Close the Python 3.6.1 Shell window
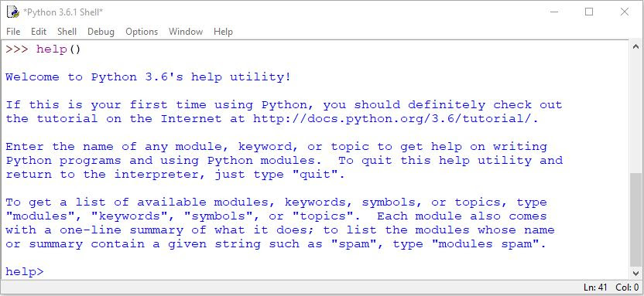Image resolution: width=644 pixels, height=296 pixels. click(x=625, y=12)
